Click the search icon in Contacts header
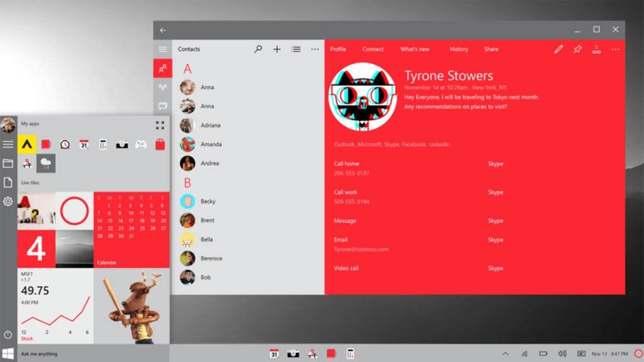Viewport: 644px width, 362px height. [x=258, y=49]
